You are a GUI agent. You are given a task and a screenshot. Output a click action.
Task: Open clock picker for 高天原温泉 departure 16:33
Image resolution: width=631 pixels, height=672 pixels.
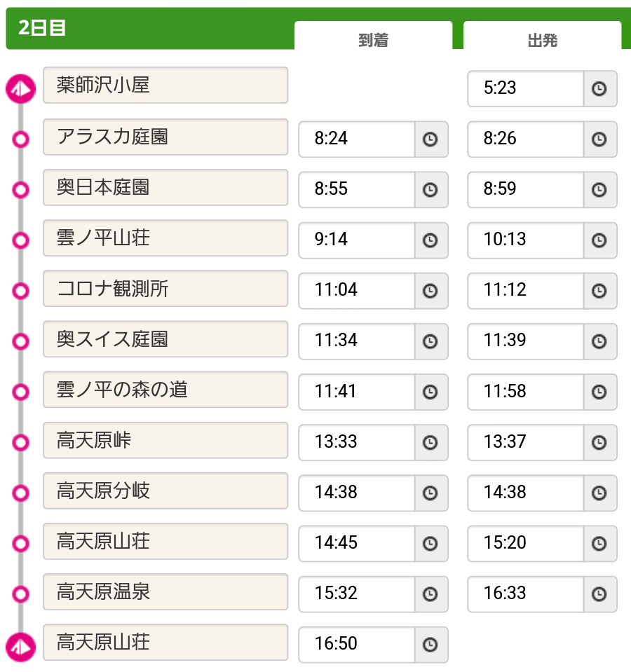click(599, 594)
